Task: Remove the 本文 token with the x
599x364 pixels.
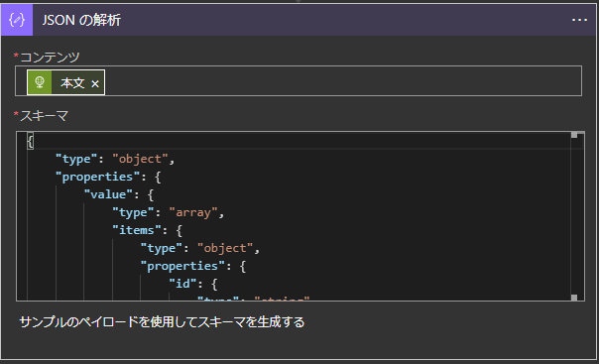Action: (95, 83)
